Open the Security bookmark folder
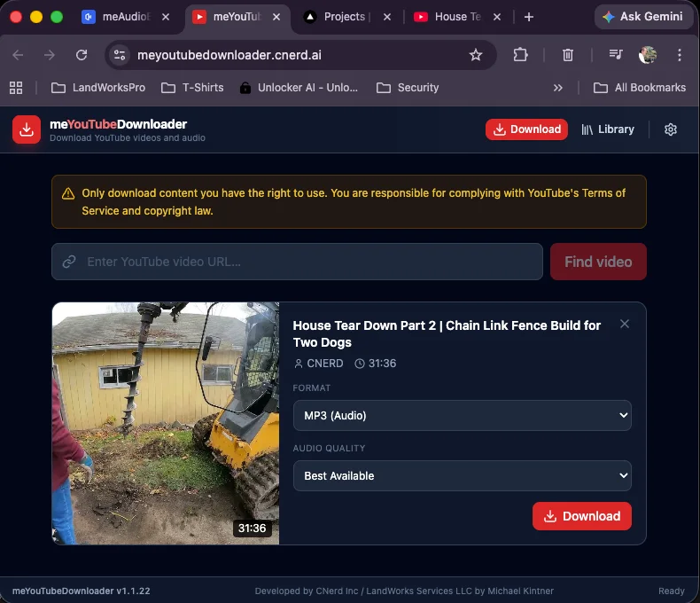Viewport: 700px width, 603px height. point(408,88)
